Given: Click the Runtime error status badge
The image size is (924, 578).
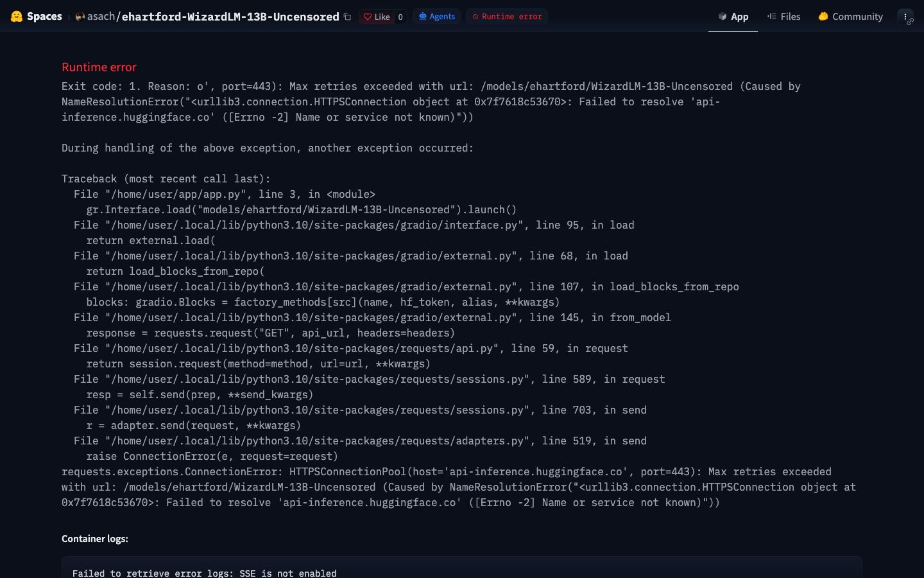Looking at the screenshot, I should coord(507,17).
